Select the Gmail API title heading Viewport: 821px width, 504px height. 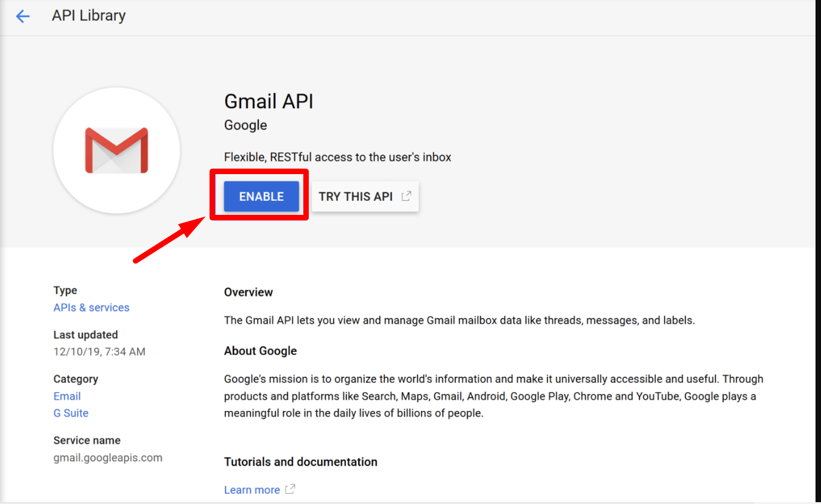(269, 101)
